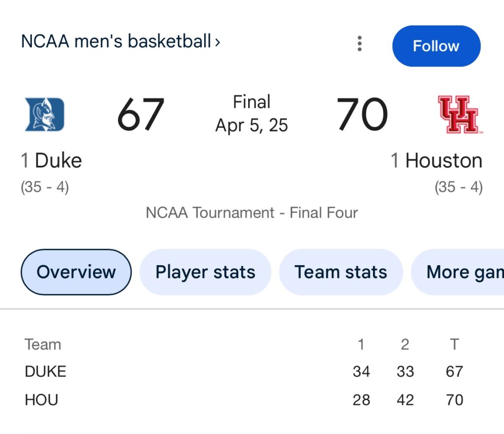Open the NCAA men's basketball link
This screenshot has width=504, height=434.
(x=116, y=42)
